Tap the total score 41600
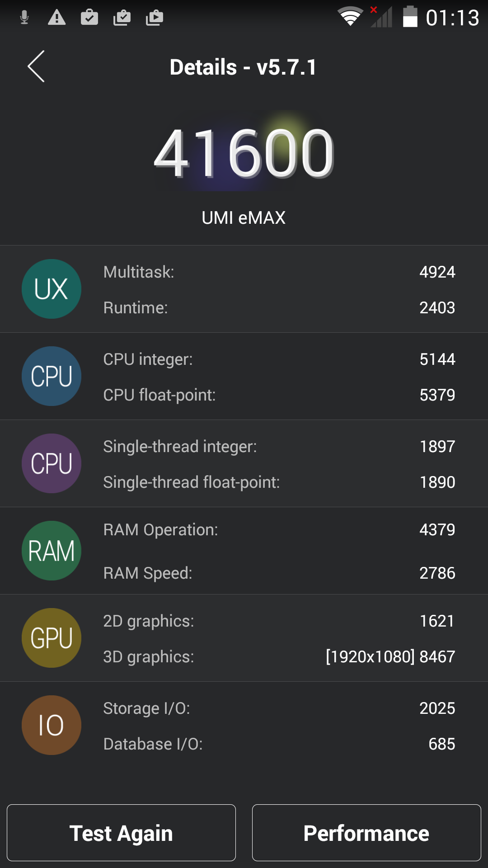The image size is (488, 868). coord(244,153)
